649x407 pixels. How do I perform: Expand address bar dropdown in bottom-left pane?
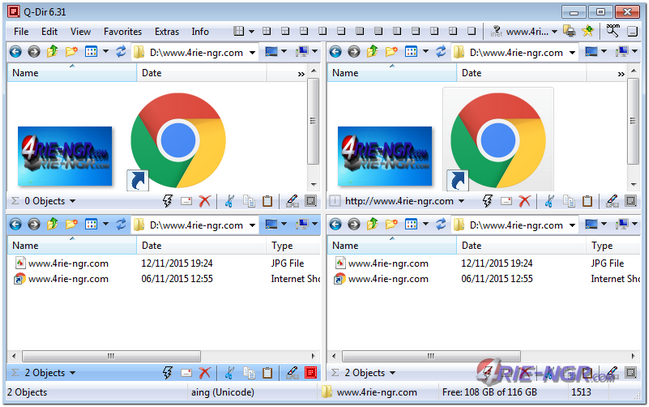252,225
